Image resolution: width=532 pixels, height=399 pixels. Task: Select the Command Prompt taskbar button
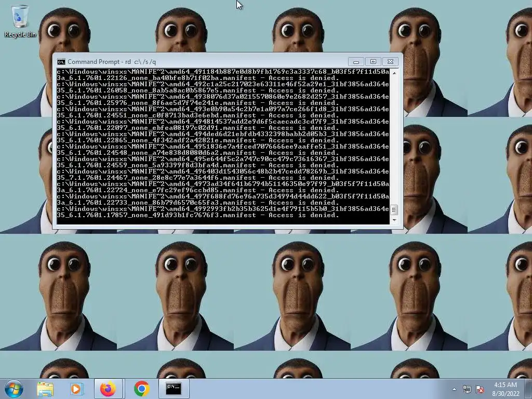click(174, 389)
